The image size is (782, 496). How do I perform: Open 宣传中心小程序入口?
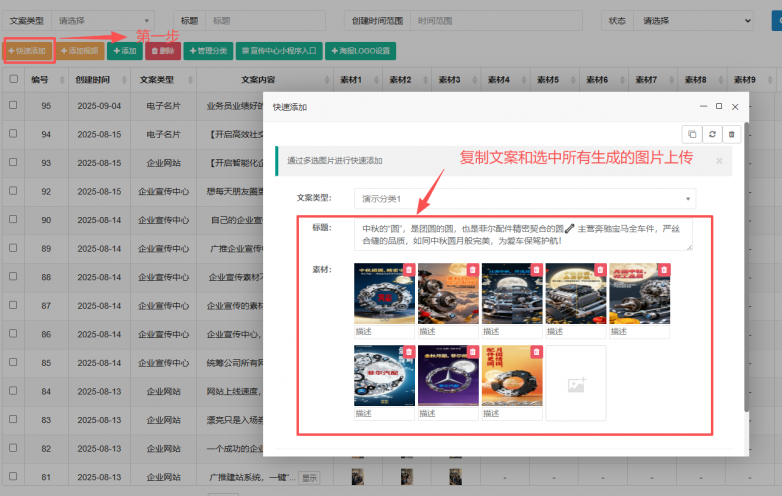(x=279, y=51)
